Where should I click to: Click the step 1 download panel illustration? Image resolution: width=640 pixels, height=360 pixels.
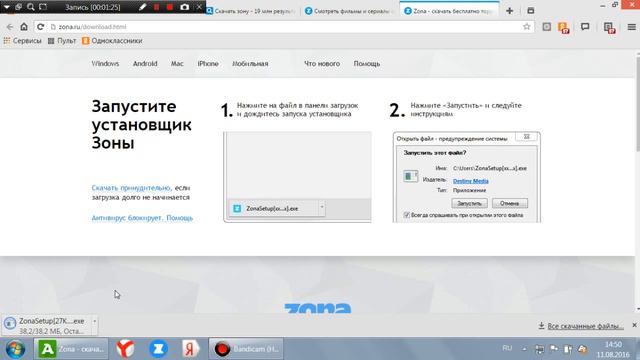point(298,177)
